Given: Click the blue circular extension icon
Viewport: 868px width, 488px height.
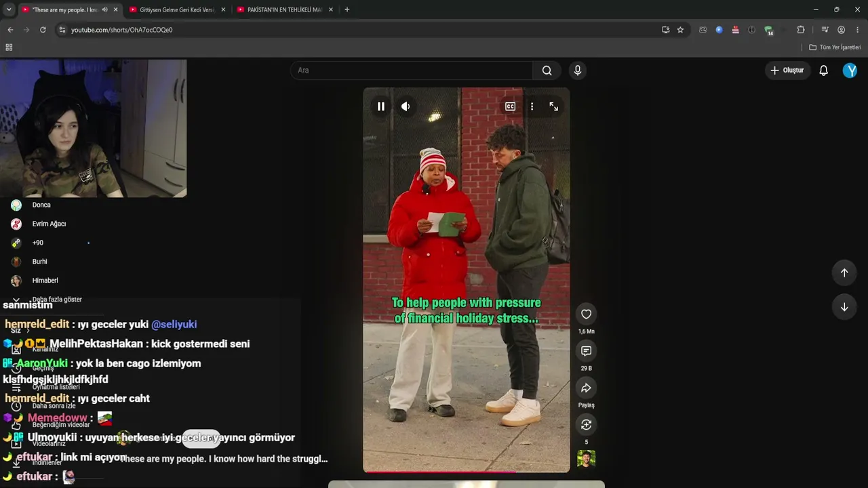Looking at the screenshot, I should click(719, 30).
